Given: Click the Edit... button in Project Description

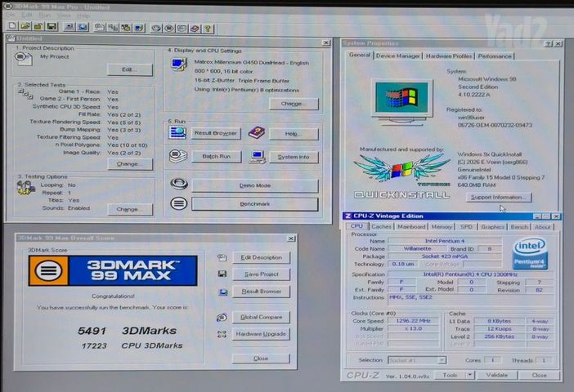Looking at the screenshot, I should (x=129, y=69).
